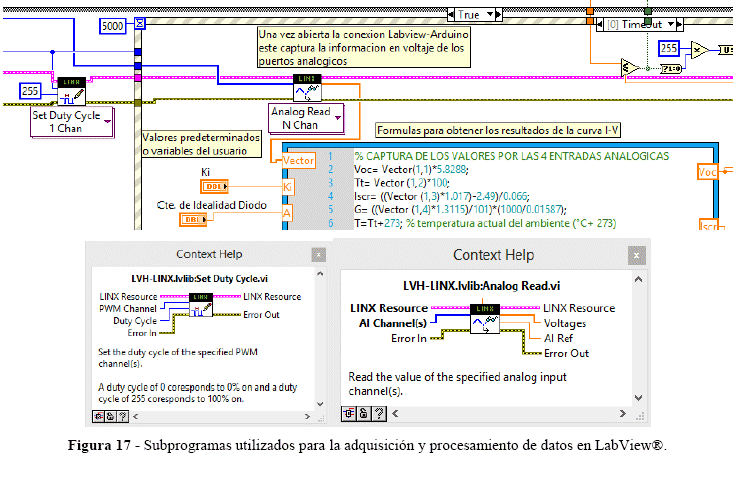Select the LINX Set Duty Cycle VI icon on the diagram
This screenshot has width=744, height=477.
point(72,91)
